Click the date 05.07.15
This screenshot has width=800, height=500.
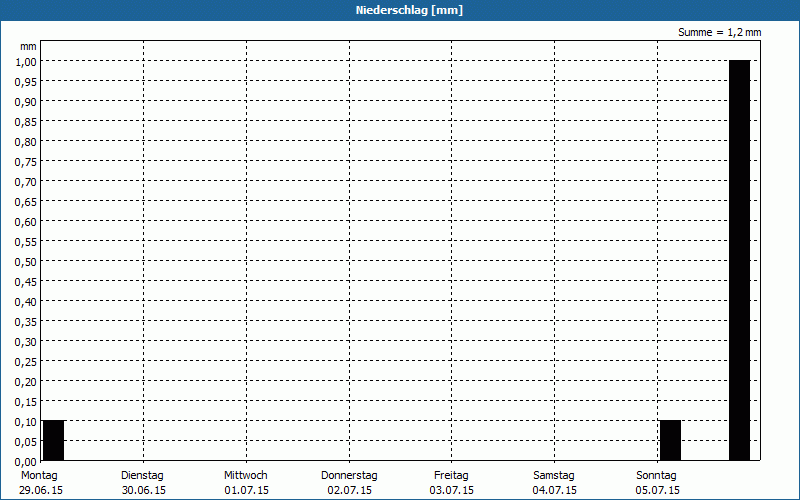[658, 490]
